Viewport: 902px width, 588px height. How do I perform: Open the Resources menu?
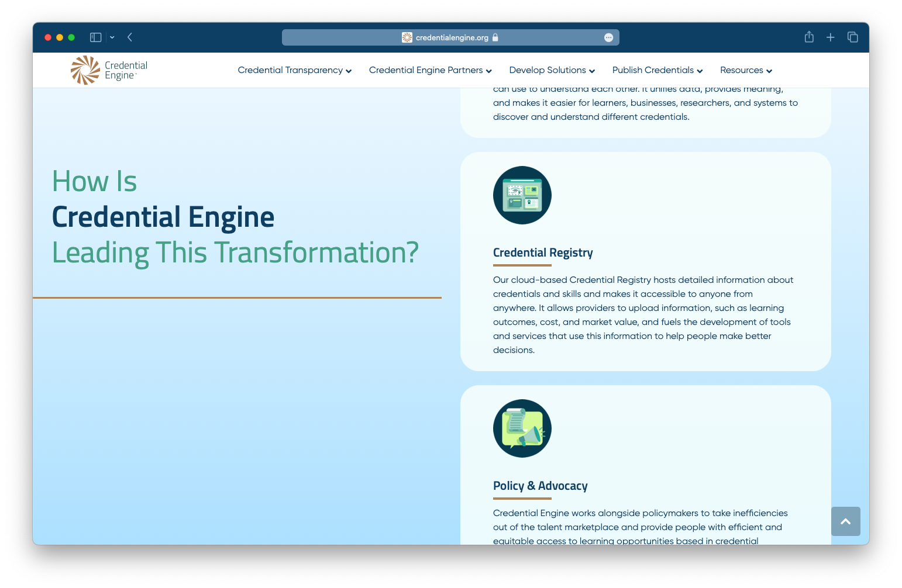point(746,70)
